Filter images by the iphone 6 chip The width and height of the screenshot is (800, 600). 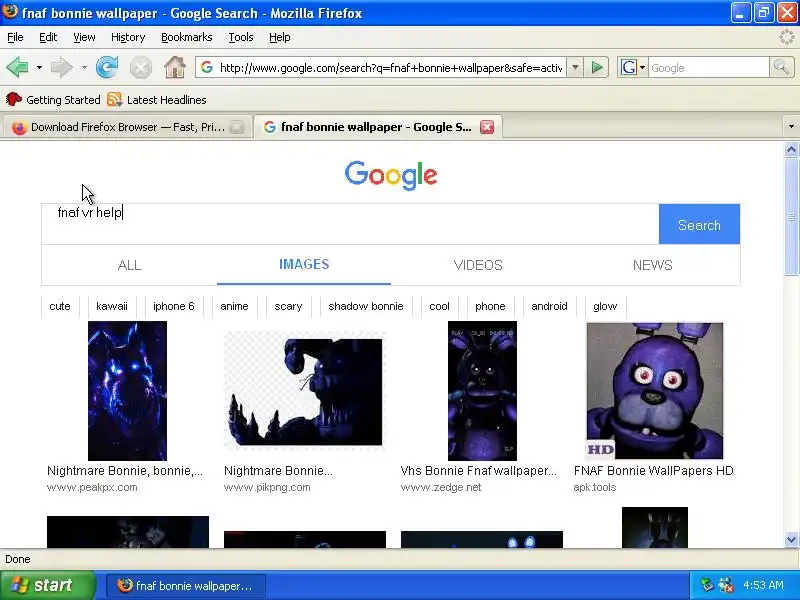(x=173, y=306)
